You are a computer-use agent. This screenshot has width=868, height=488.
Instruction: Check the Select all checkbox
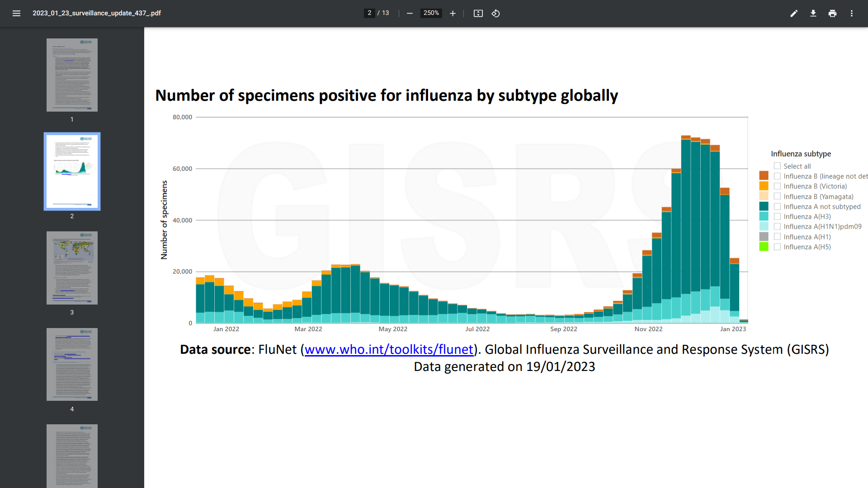(x=777, y=166)
